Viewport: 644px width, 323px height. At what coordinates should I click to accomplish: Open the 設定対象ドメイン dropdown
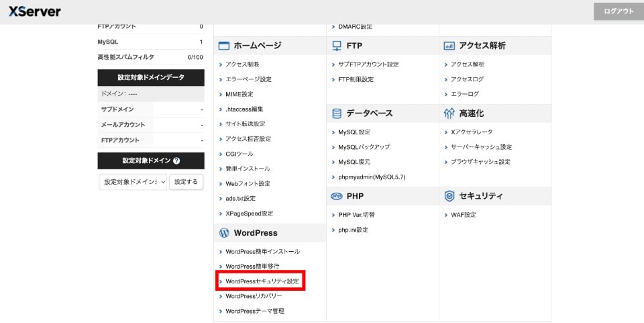coord(133,181)
